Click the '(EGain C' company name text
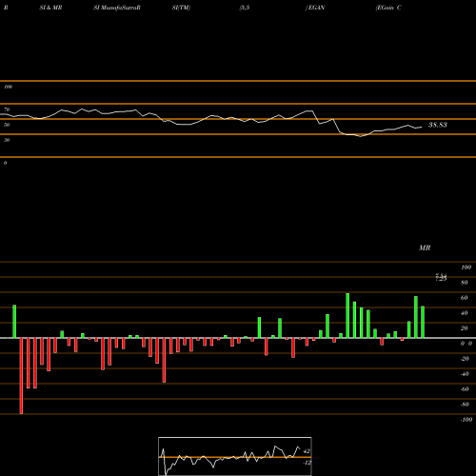This screenshot has width=476, height=476. [388, 8]
